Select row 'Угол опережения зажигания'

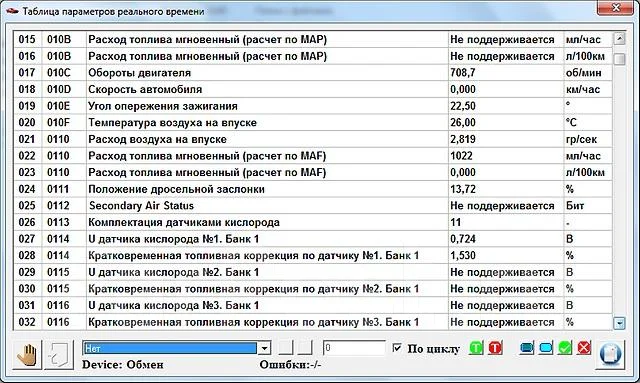click(313, 106)
